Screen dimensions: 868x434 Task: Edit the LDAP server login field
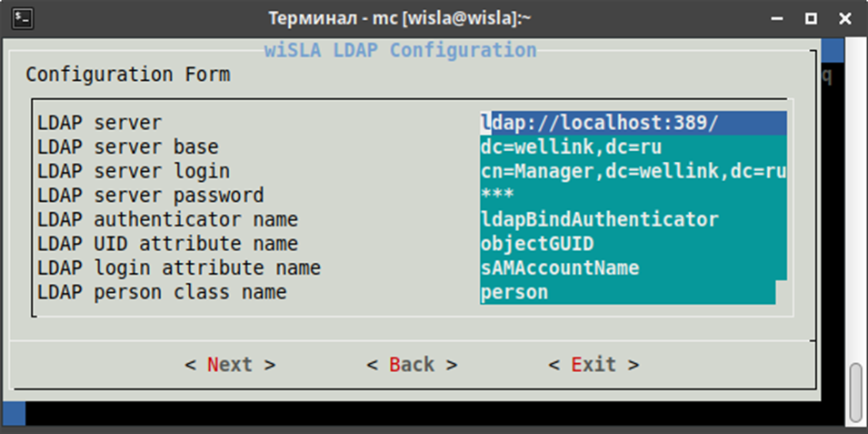634,172
